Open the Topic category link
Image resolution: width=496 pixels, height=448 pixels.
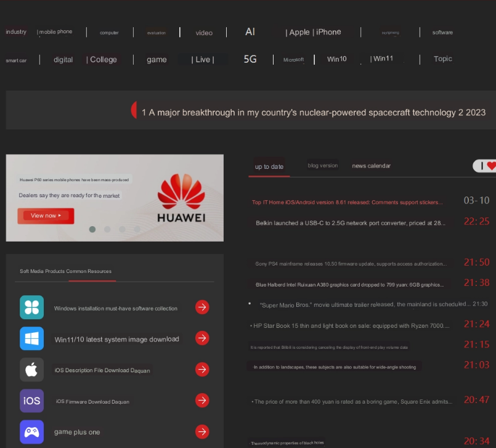click(x=443, y=59)
